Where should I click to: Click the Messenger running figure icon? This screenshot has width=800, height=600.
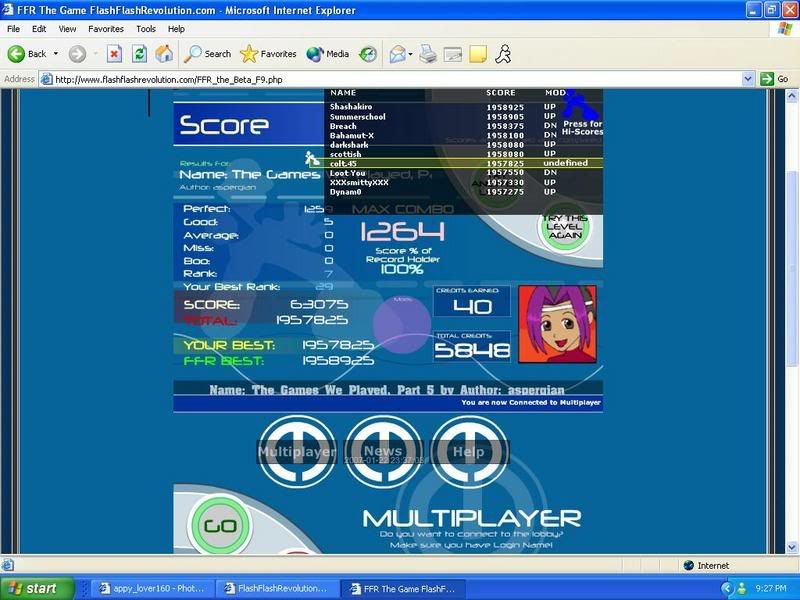503,54
